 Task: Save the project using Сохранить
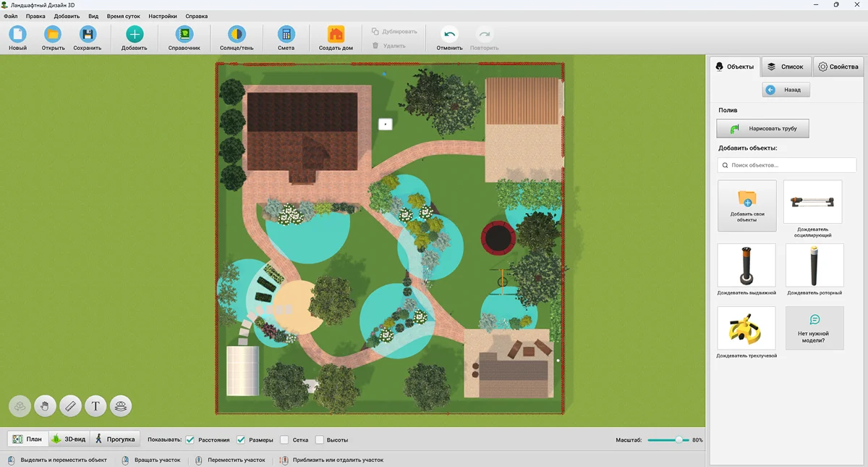[87, 38]
